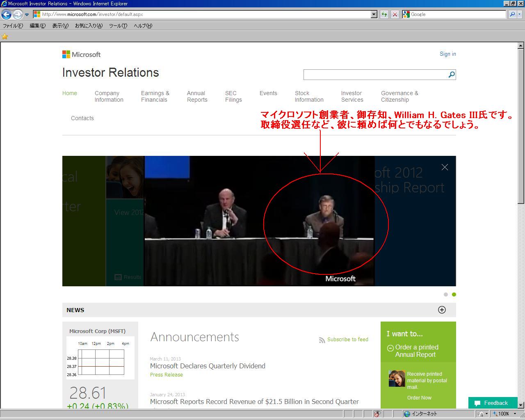Open the Events navigation tab

click(x=268, y=94)
